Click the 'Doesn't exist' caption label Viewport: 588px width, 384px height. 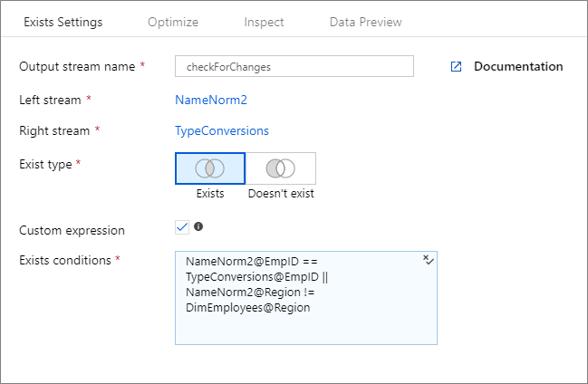click(x=281, y=193)
